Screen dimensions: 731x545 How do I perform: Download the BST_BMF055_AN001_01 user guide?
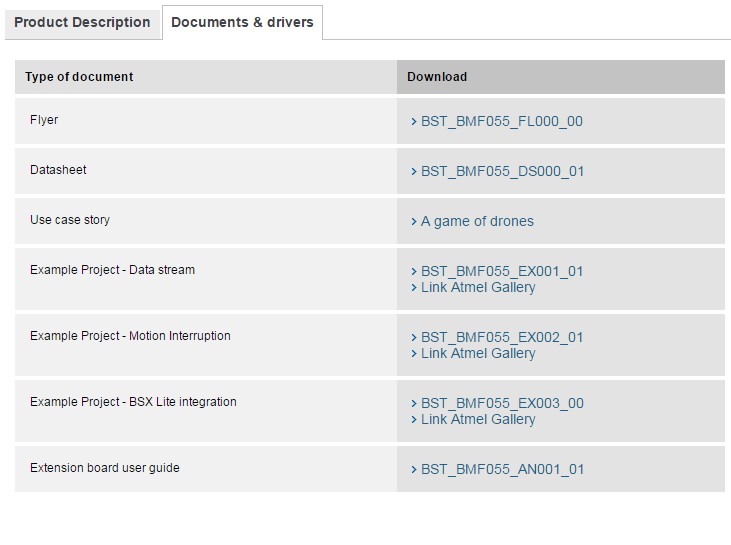(x=502, y=469)
